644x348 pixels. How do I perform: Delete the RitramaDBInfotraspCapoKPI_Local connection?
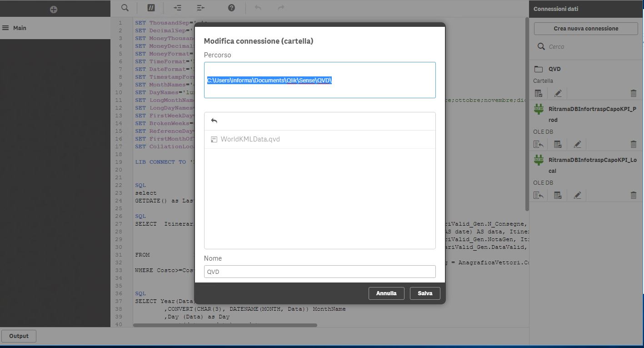(x=634, y=195)
